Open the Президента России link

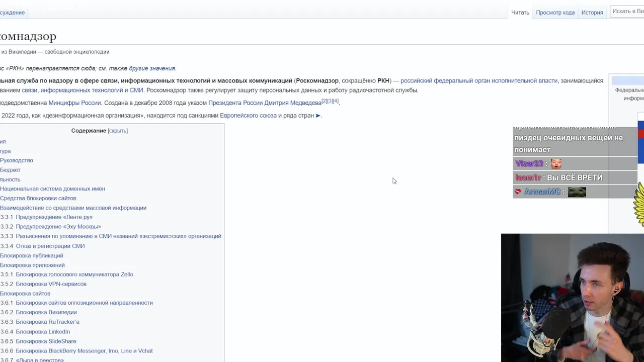pos(235,103)
